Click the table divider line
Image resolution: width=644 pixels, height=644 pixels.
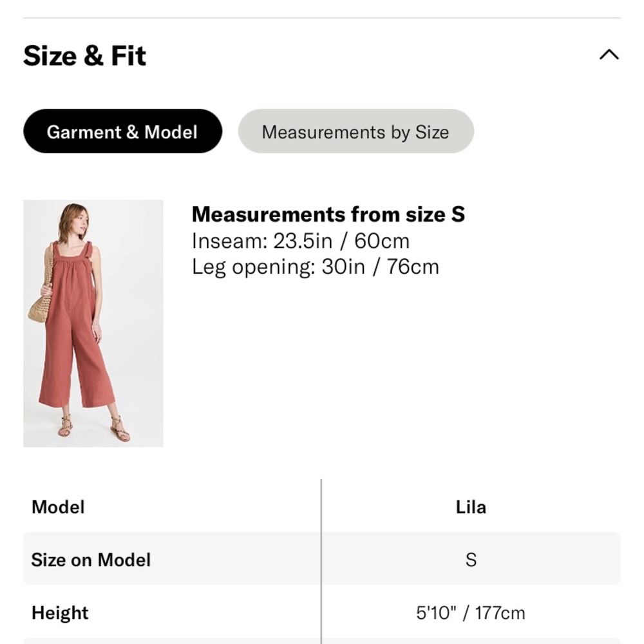[x=321, y=560]
